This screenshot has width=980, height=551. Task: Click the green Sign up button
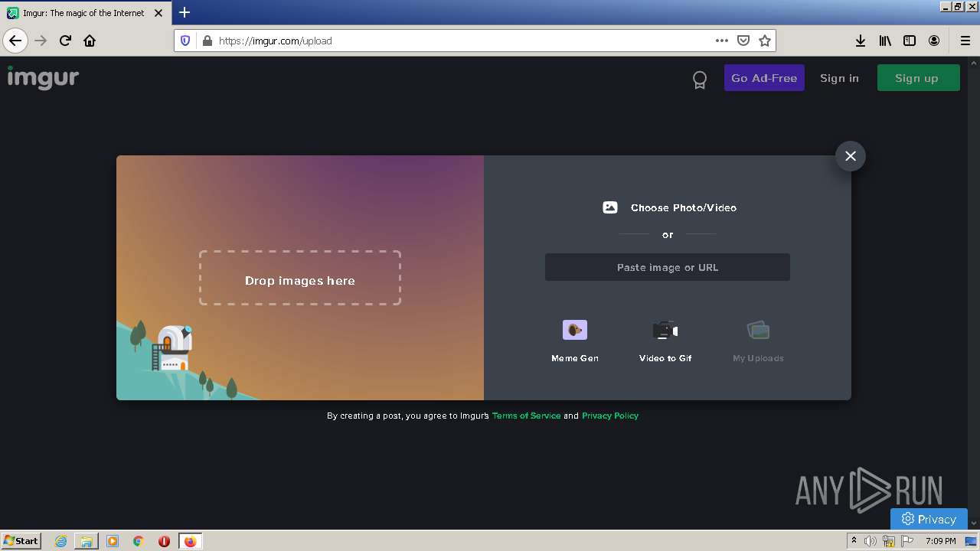pos(918,78)
